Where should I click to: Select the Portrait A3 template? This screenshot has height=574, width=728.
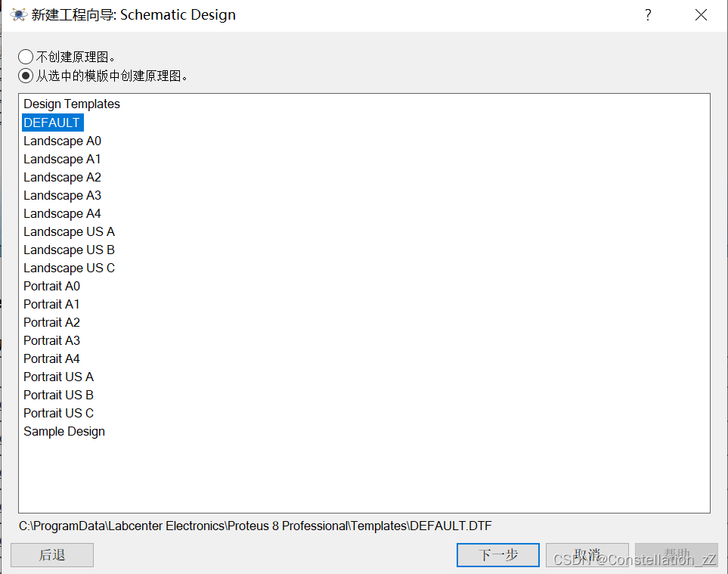coord(51,340)
